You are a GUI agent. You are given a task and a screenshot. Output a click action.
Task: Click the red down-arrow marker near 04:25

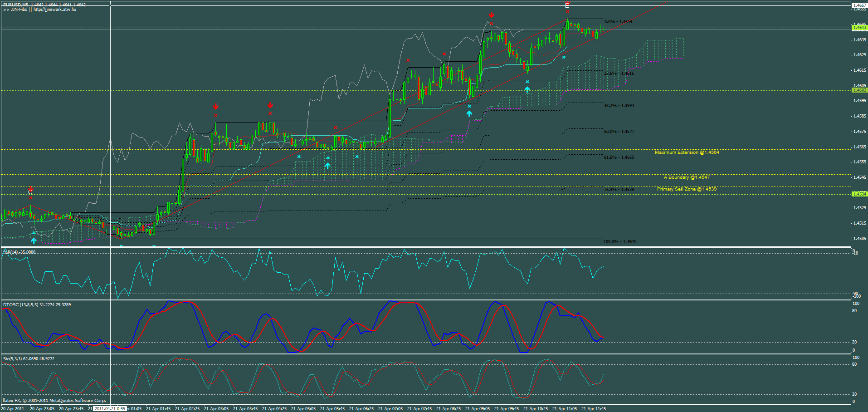point(270,105)
